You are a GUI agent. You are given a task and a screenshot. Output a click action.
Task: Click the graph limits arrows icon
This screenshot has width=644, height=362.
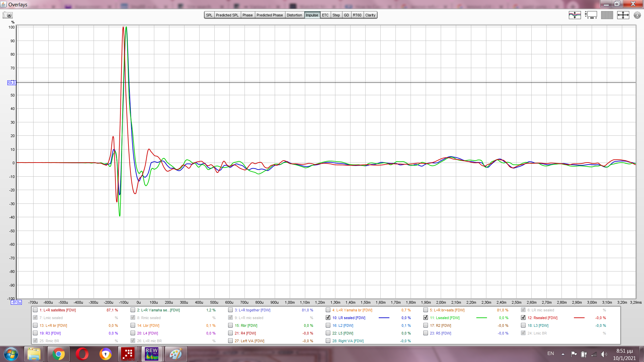coord(623,15)
